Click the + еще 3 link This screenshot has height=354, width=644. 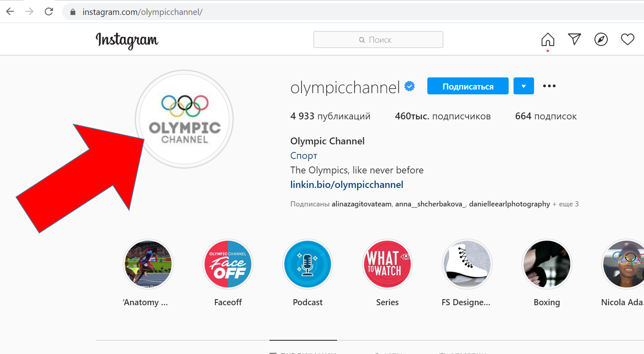click(x=566, y=204)
